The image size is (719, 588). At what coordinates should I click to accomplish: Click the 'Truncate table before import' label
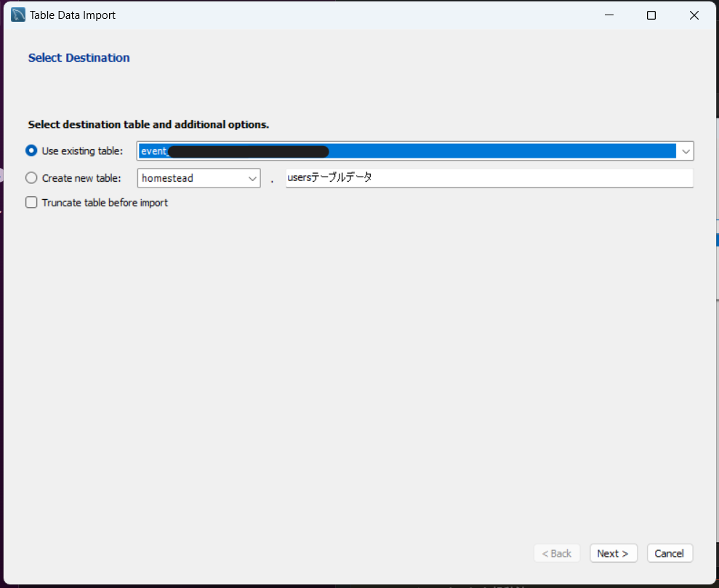click(x=105, y=203)
